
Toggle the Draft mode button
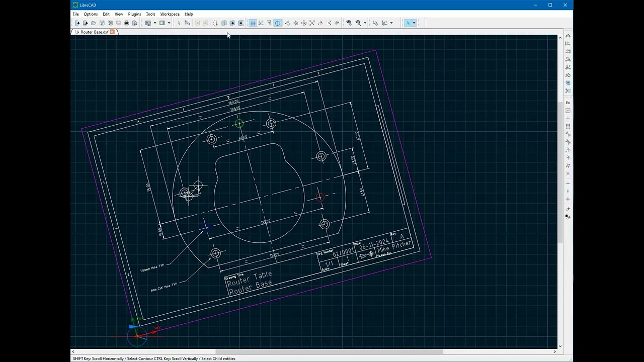point(261,23)
